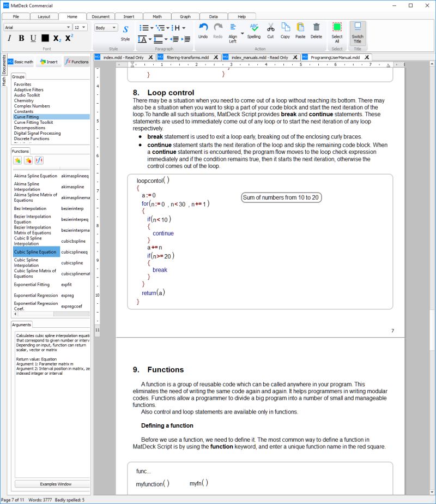Switch to the sidebar Insert panel
The width and height of the screenshot is (436, 504).
point(49,62)
